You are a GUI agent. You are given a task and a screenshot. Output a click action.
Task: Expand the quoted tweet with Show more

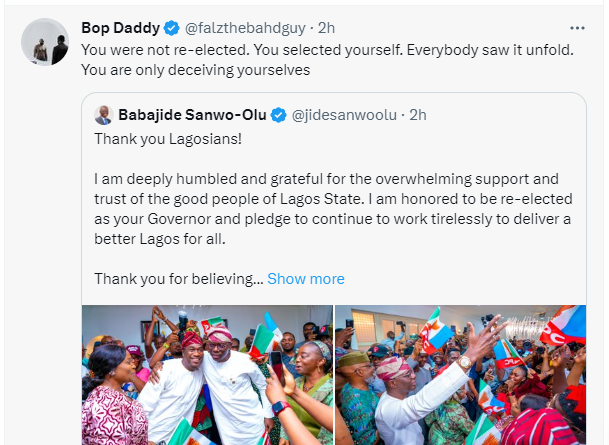click(306, 279)
